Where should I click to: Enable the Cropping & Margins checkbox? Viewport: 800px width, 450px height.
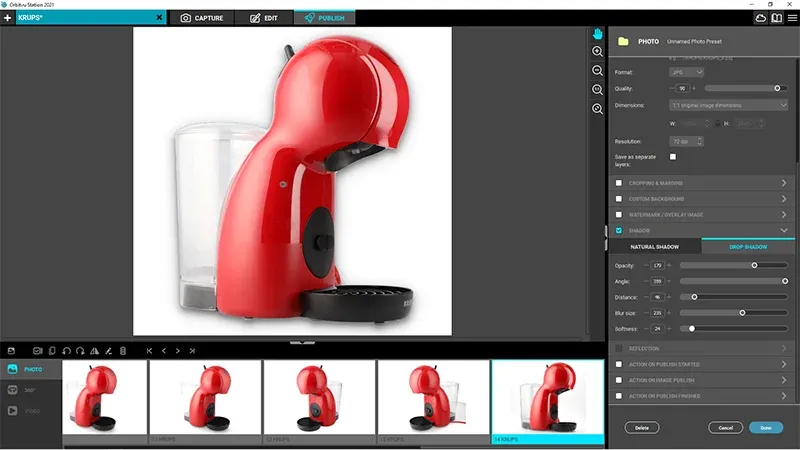tap(619, 183)
